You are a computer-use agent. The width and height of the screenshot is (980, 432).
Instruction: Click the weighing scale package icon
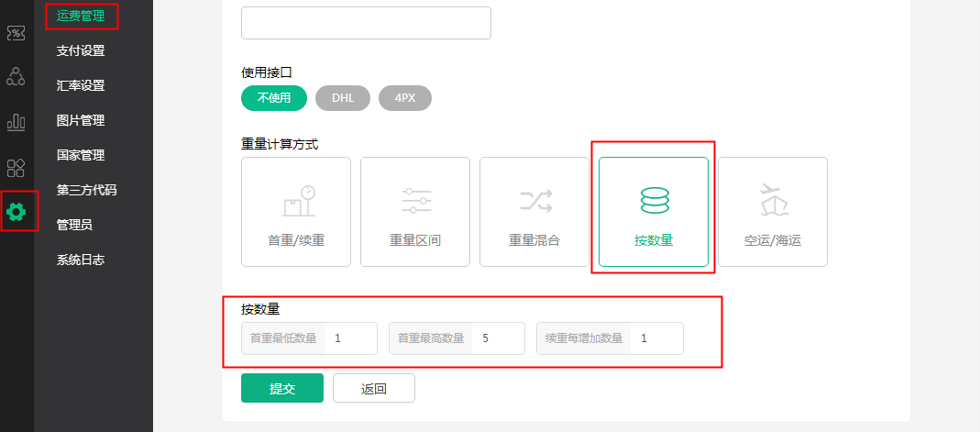pos(299,201)
